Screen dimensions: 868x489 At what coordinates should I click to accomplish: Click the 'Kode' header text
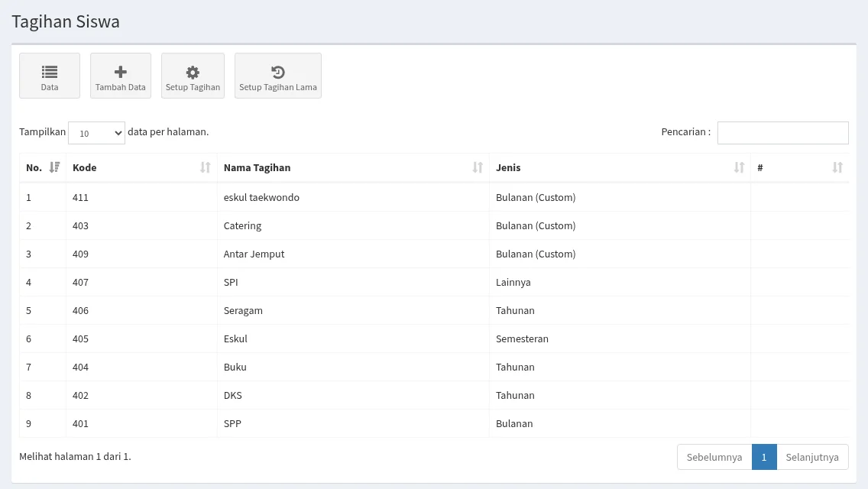[84, 167]
